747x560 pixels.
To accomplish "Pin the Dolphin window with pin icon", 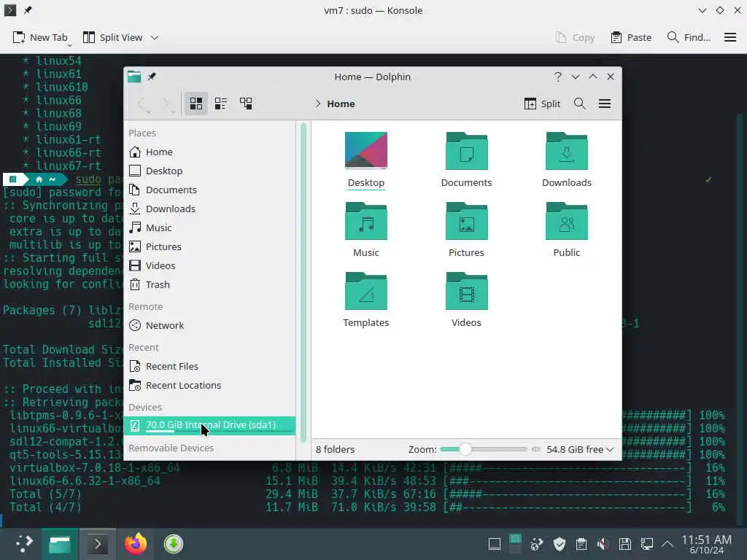I will coord(152,77).
